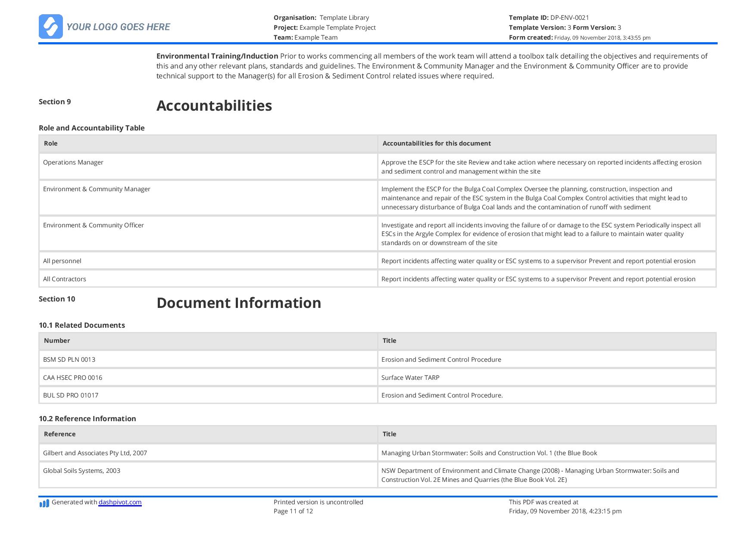756x534 pixels.
Task: Click 'Approve the ESCP for the site' accountability cell
Action: [547, 167]
